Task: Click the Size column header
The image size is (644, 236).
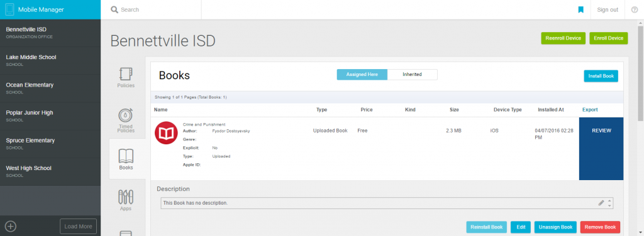Action: (x=454, y=110)
